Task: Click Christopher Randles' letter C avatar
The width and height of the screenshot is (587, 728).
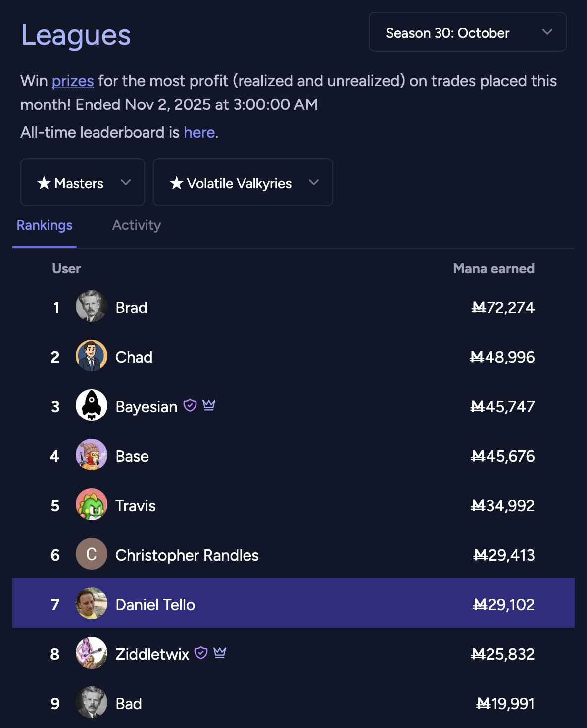Action: click(x=92, y=554)
